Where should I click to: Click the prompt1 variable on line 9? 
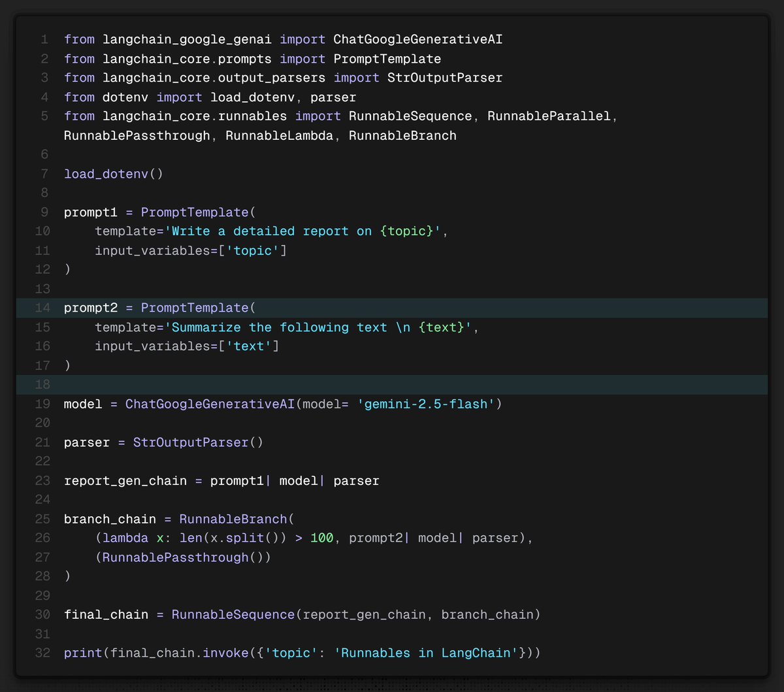tap(91, 212)
